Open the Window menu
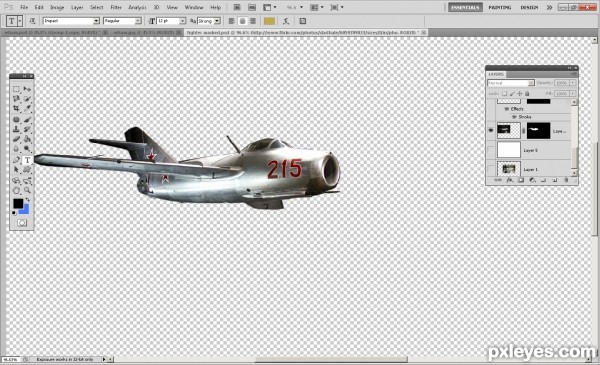The image size is (600, 365). (194, 7)
